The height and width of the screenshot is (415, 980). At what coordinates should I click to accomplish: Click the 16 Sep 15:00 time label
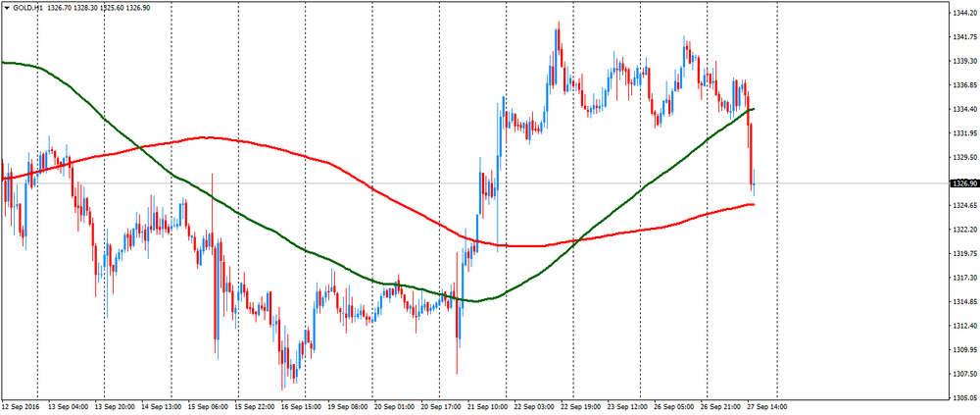point(299,406)
